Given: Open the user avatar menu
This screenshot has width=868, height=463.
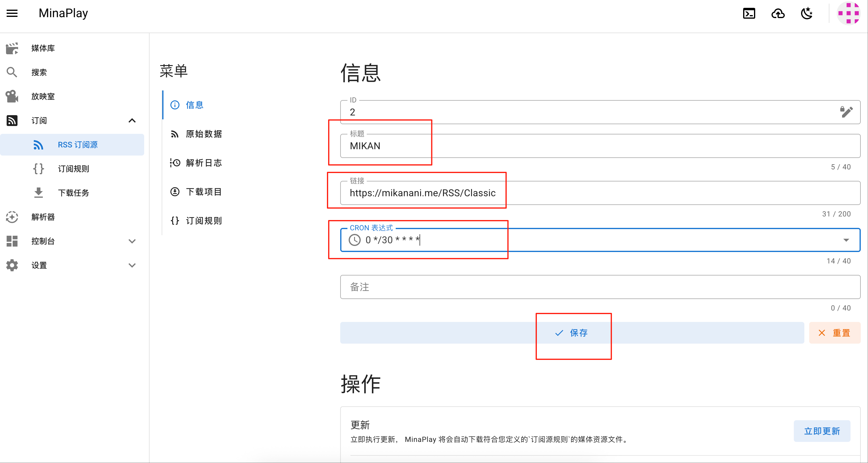Looking at the screenshot, I should [x=848, y=14].
